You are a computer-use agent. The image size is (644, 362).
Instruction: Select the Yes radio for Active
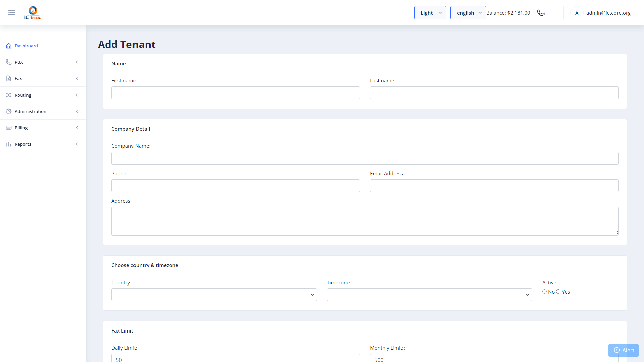point(558,292)
